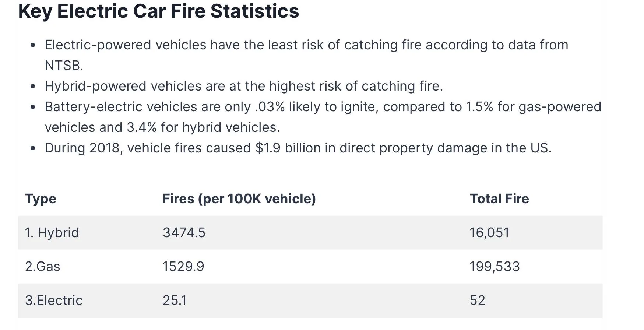
Task: Click the .03% figure in third bullet
Action: coord(270,107)
